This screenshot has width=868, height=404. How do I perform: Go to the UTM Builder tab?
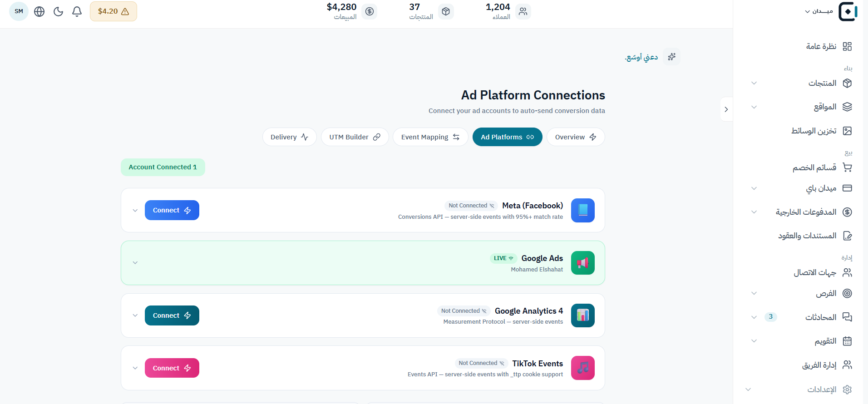coord(355,137)
